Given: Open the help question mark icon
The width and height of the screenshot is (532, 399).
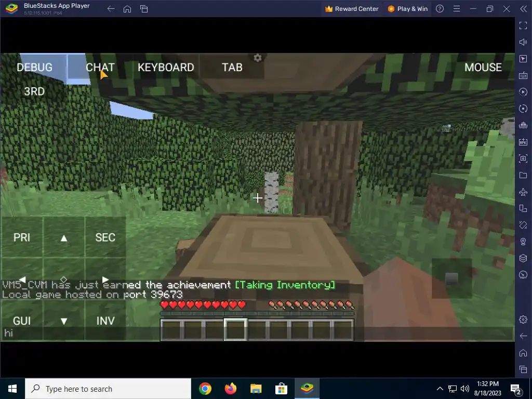Looking at the screenshot, I should pos(440,9).
